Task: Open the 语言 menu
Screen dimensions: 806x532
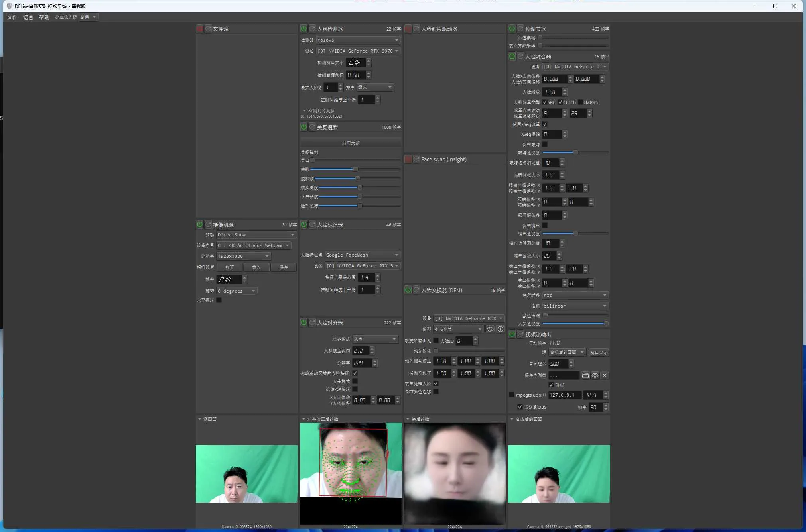Action: pyautogui.click(x=28, y=17)
